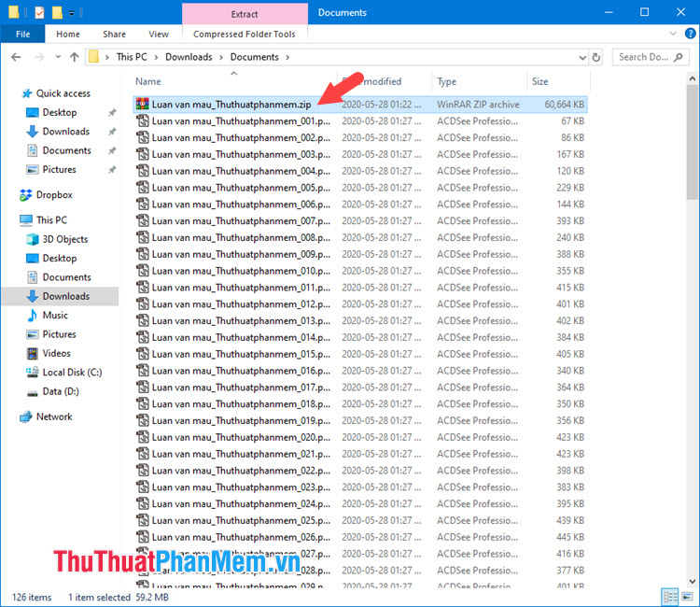The height and width of the screenshot is (607, 700).
Task: Click This PC in the address path
Action: (x=132, y=57)
